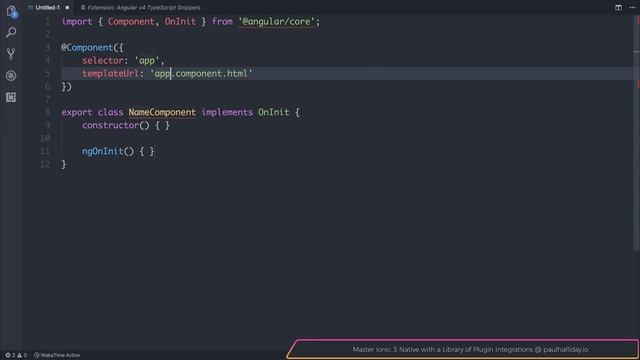The width and height of the screenshot is (640, 360).
Task: Open the Search sidebar panel
Action: 11,32
